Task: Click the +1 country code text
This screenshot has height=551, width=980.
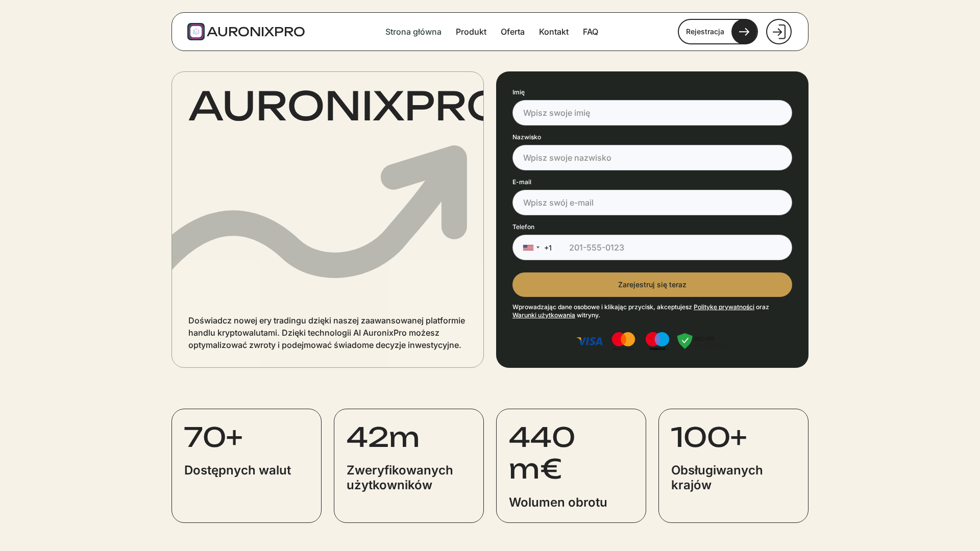Action: [548, 248]
